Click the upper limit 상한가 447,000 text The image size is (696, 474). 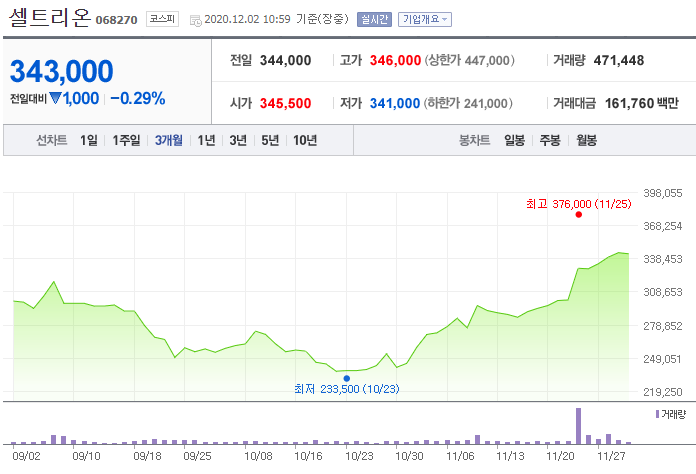470,60
